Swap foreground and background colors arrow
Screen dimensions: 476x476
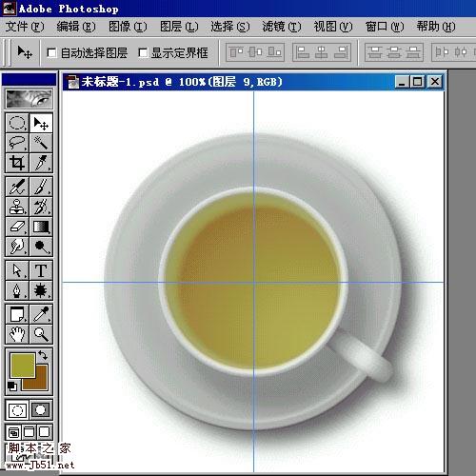point(43,355)
